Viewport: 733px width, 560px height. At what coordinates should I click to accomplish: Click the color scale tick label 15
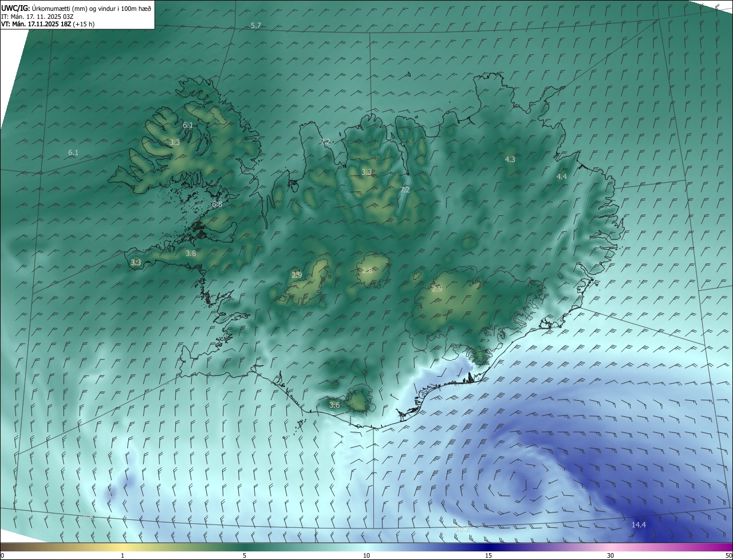coord(488,555)
